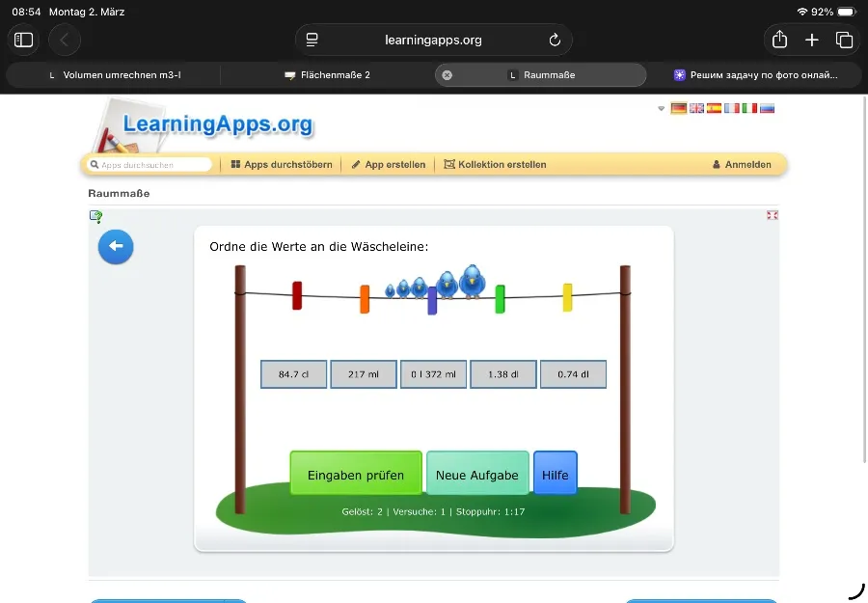Screen dimensions: 868x603
Task: Choose German flag language
Action: click(679, 108)
